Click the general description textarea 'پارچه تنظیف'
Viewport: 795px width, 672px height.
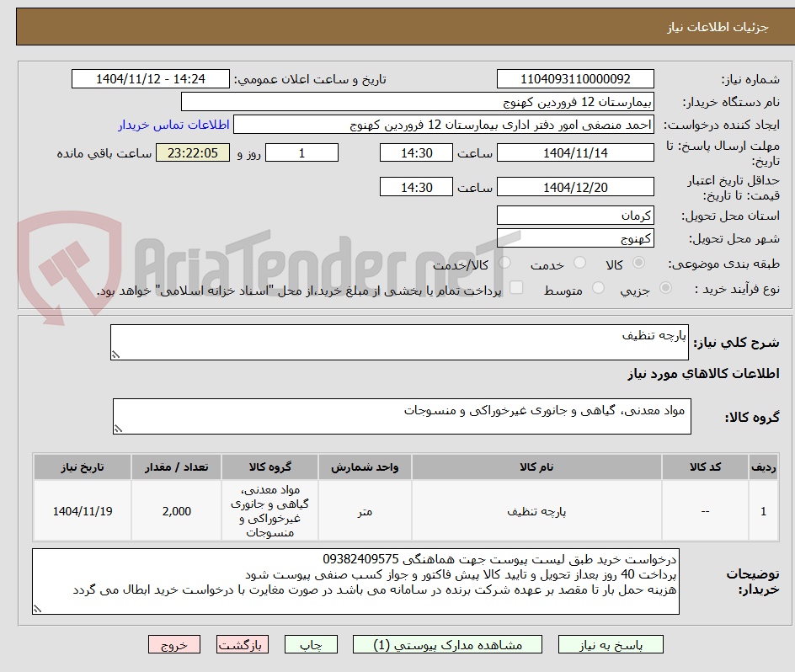(x=399, y=343)
